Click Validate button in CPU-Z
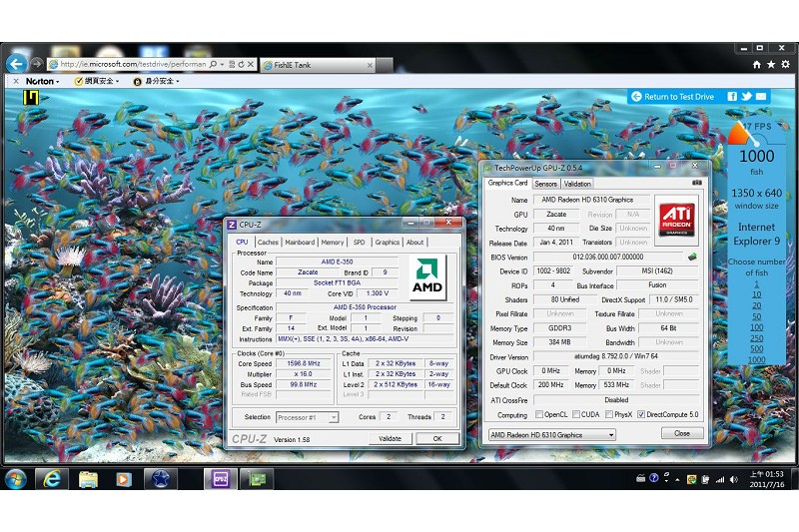799x532 pixels. pyautogui.click(x=390, y=438)
